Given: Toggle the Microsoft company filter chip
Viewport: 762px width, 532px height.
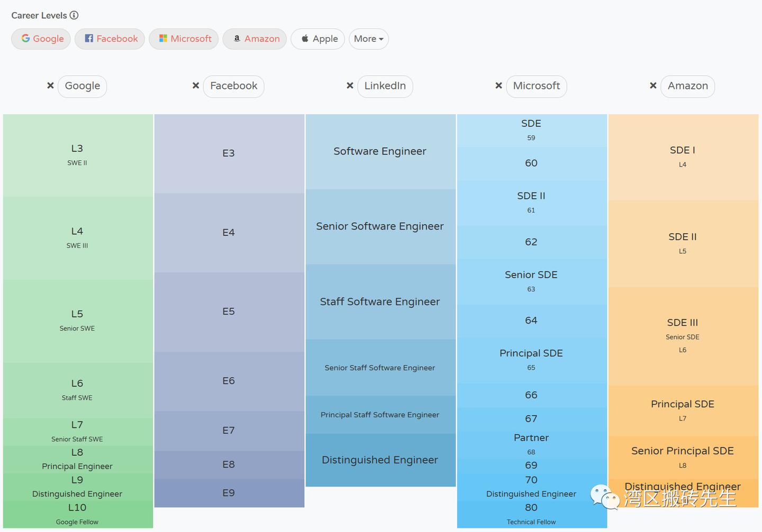Looking at the screenshot, I should pos(184,39).
